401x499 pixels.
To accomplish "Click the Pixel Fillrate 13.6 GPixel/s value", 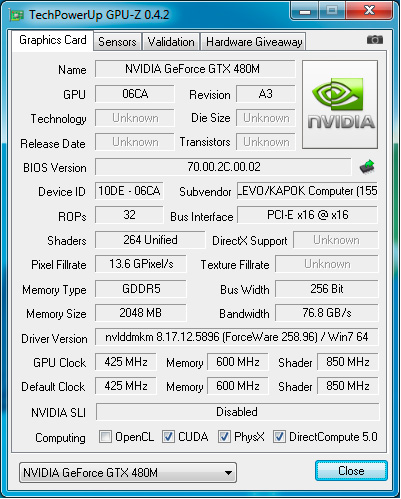I will point(141,264).
